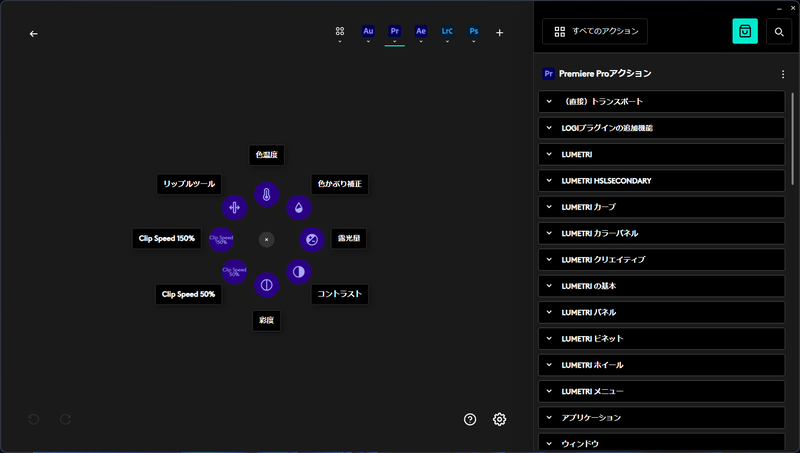Click the 色温度 thermometer ring icon
The width and height of the screenshot is (800, 453).
266,194
